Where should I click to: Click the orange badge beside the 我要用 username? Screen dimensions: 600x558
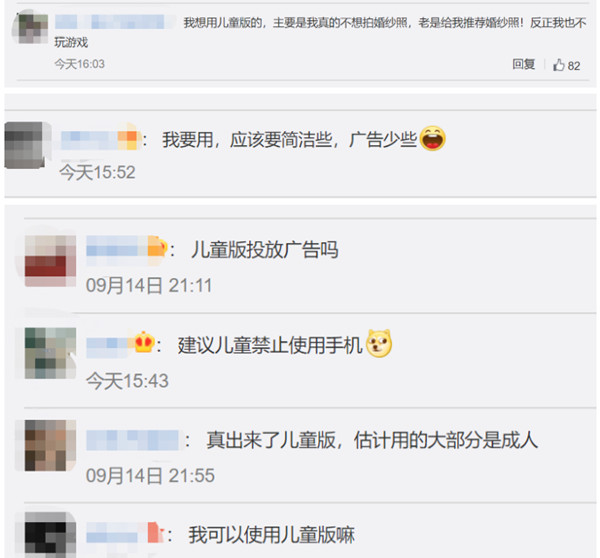pos(128,140)
